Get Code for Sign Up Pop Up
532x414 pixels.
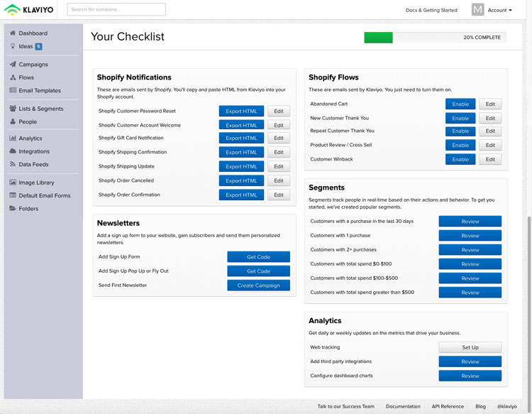pyautogui.click(x=258, y=271)
